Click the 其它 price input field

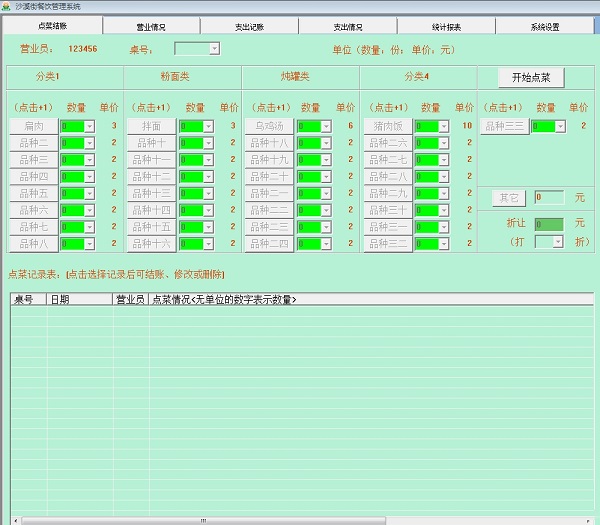click(x=548, y=198)
